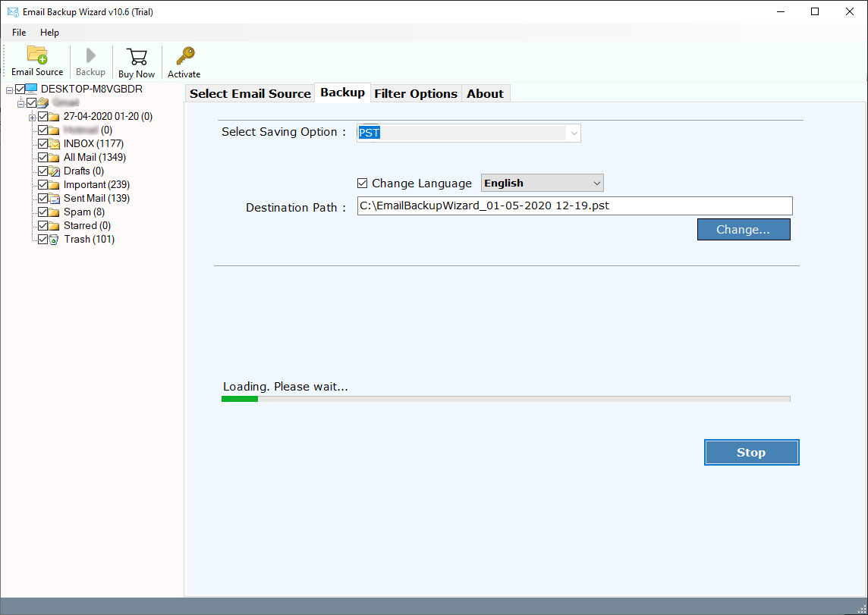Click the Spam folder icon
The image size is (868, 615).
(54, 212)
